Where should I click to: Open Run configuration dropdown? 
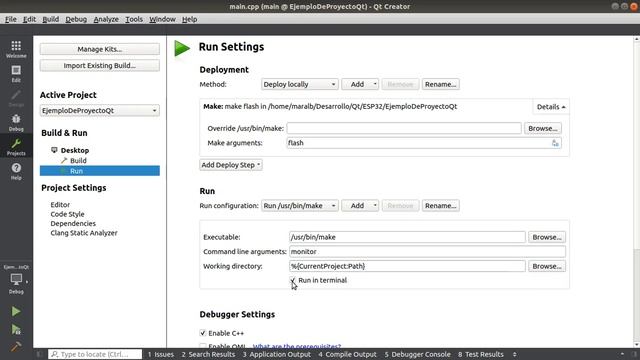[299, 205]
